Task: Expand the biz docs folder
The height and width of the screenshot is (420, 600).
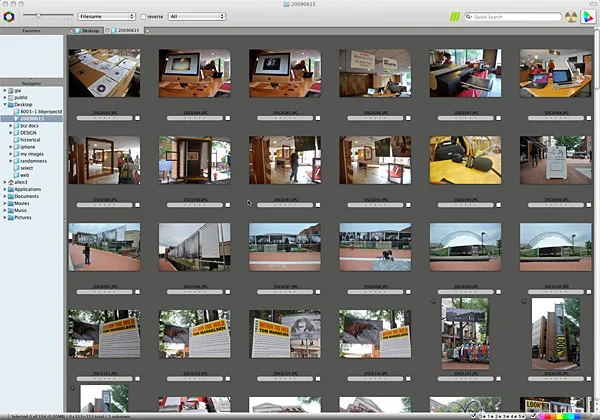Action: (x=11, y=126)
